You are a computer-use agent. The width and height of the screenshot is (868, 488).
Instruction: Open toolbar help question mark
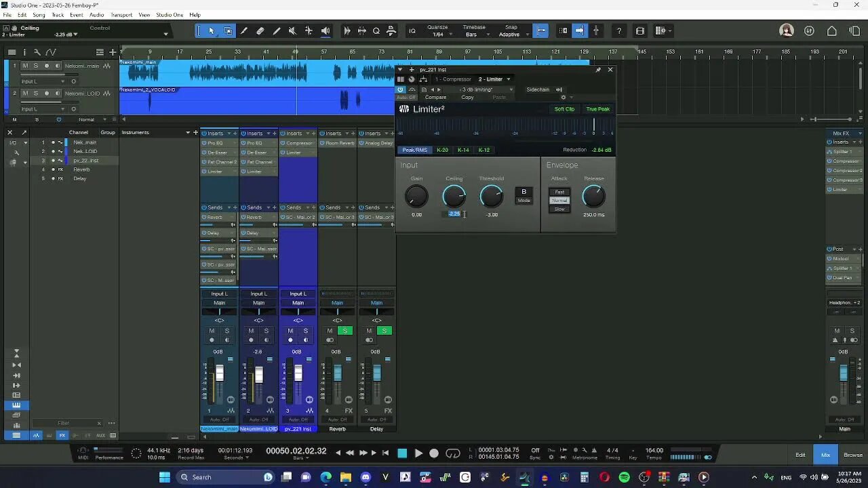click(618, 30)
